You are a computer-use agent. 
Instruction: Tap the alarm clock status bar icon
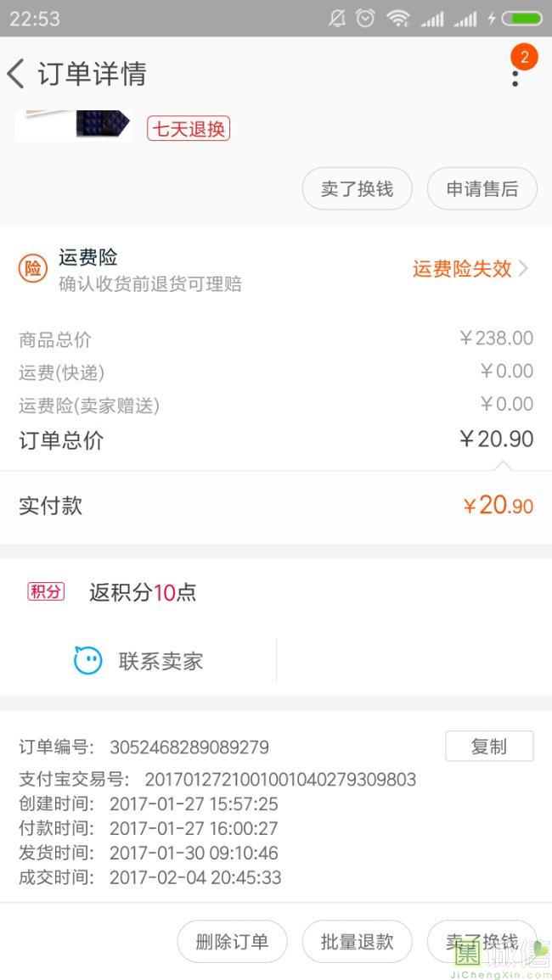tap(365, 18)
